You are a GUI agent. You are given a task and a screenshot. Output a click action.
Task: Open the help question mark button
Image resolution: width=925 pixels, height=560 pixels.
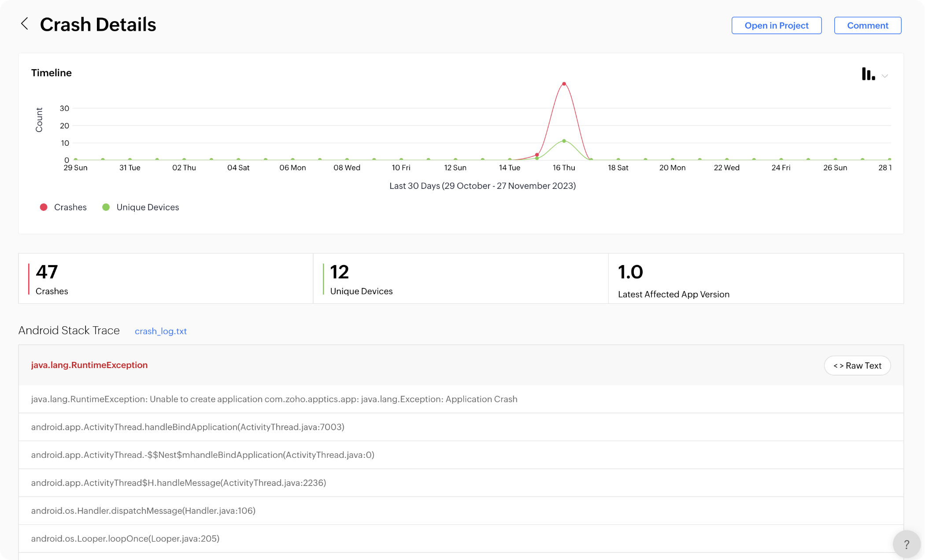pos(906,544)
